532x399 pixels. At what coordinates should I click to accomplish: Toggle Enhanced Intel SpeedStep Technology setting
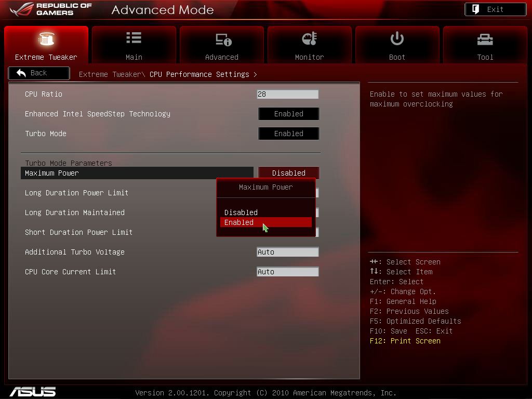[x=288, y=114]
